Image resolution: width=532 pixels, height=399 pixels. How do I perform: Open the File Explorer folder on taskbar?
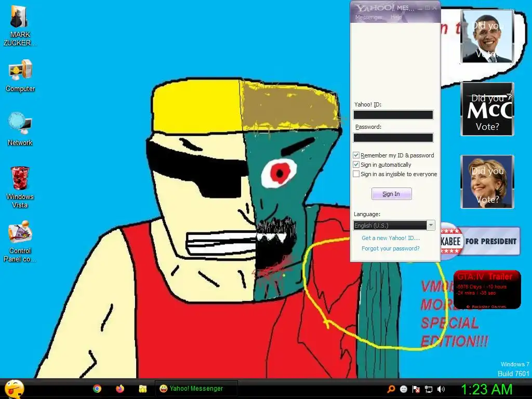[142, 389]
